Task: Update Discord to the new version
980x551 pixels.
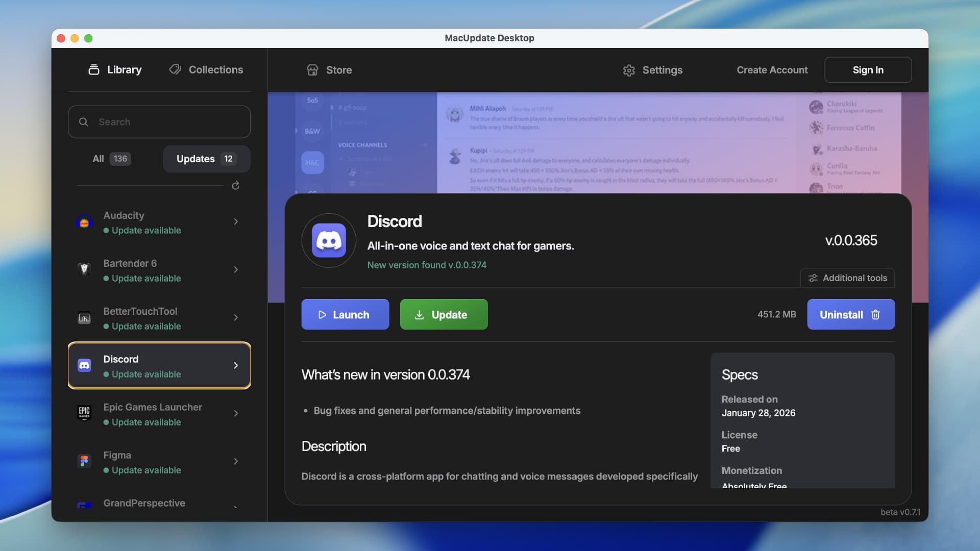Action: pos(444,314)
